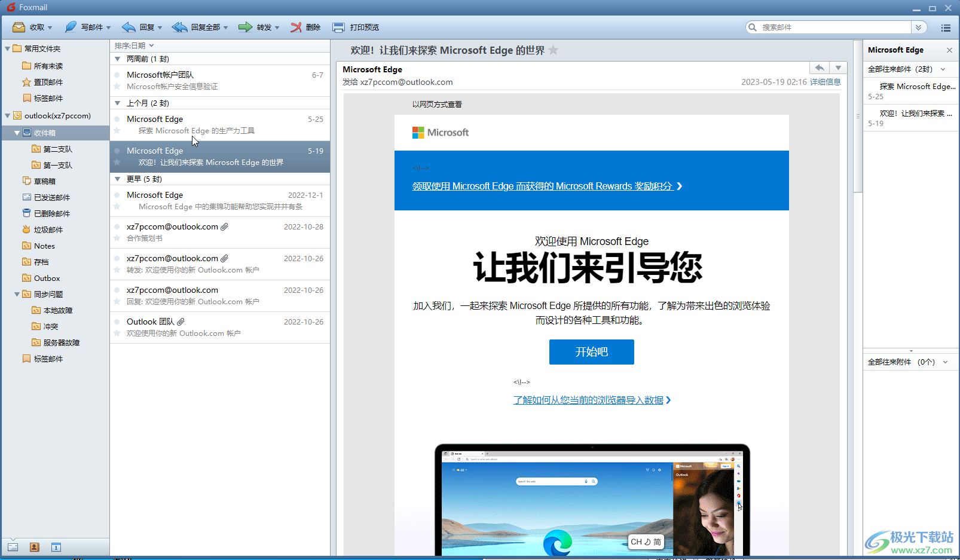
Task: Star the Microsoft帐户团队 email
Action: point(117,87)
